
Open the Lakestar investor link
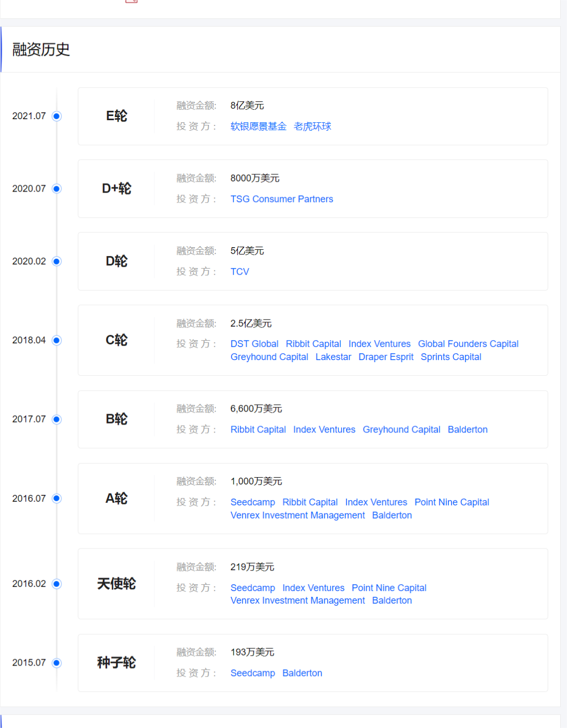coord(333,357)
